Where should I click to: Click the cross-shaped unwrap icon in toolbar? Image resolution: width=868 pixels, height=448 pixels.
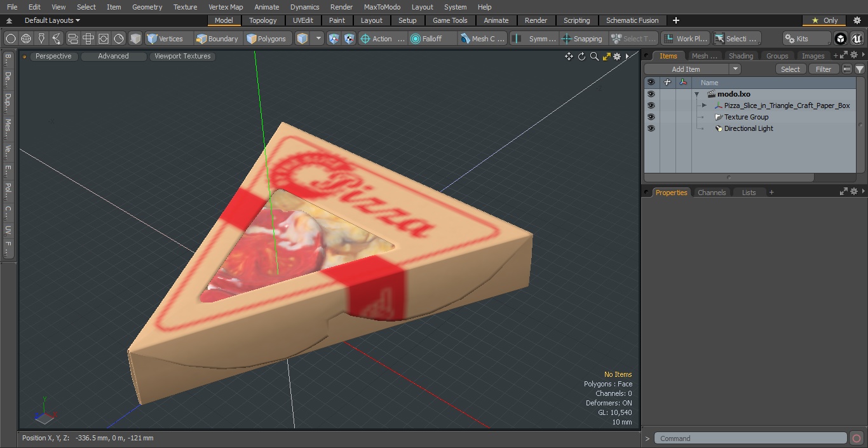(x=88, y=39)
